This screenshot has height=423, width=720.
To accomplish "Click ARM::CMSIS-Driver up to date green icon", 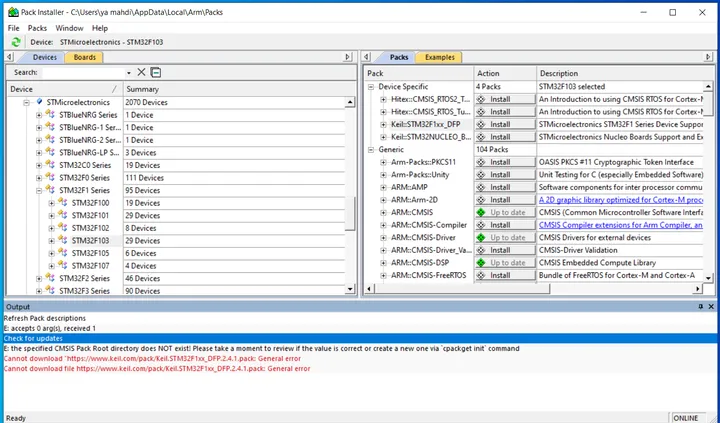I will pos(481,237).
